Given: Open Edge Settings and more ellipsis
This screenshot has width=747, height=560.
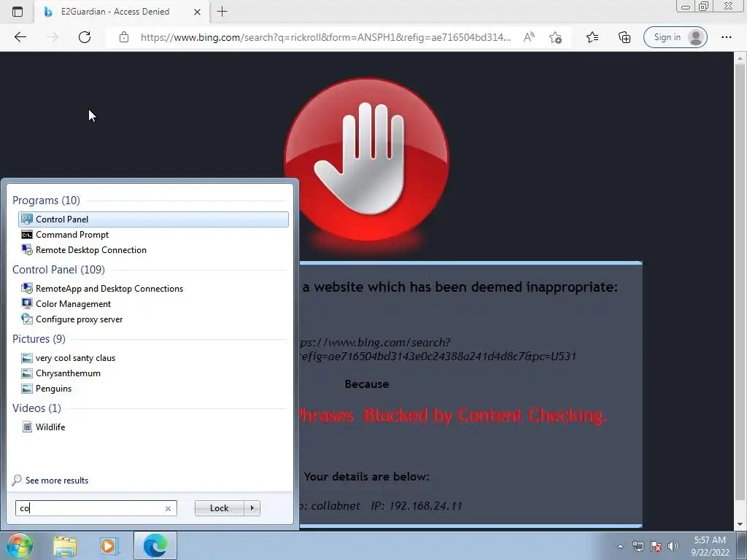Looking at the screenshot, I should pyautogui.click(x=726, y=37).
